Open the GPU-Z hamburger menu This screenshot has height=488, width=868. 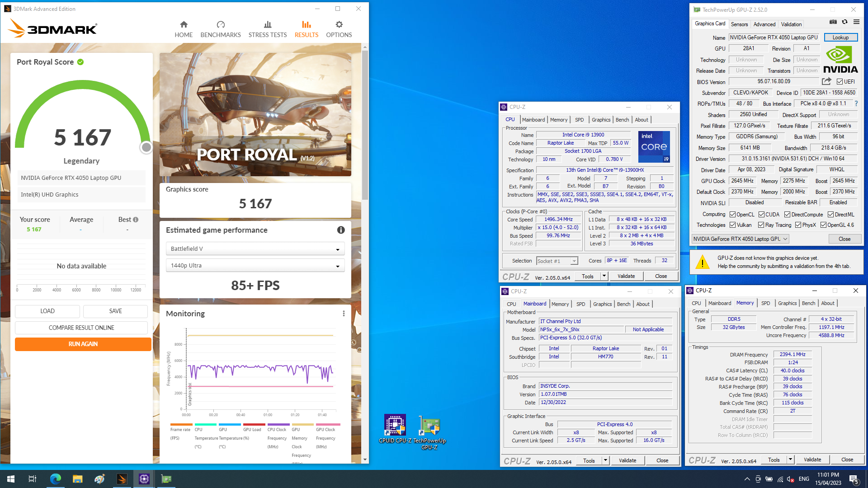tap(856, 22)
